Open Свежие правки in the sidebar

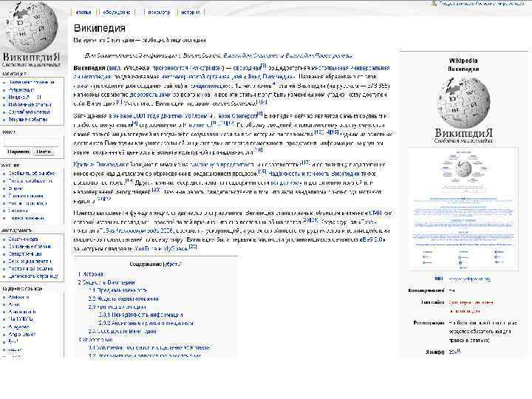coord(26,196)
